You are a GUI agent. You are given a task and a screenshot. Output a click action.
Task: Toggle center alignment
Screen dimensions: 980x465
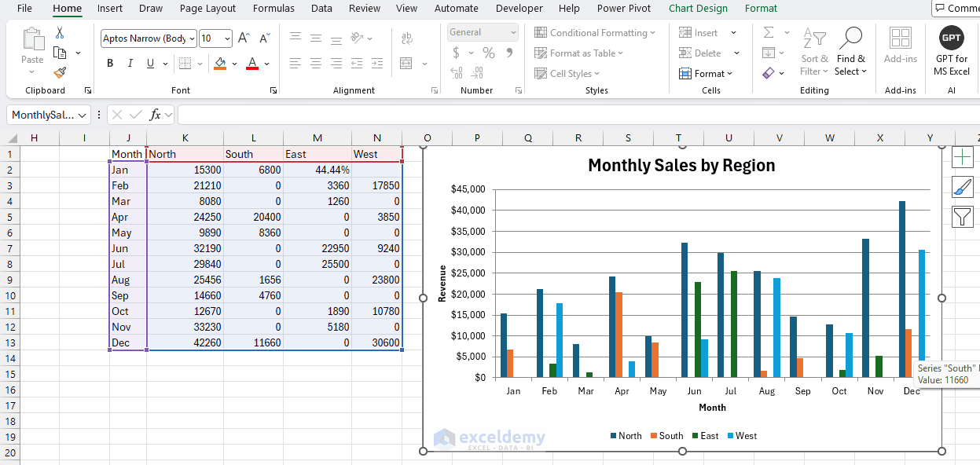[x=316, y=64]
